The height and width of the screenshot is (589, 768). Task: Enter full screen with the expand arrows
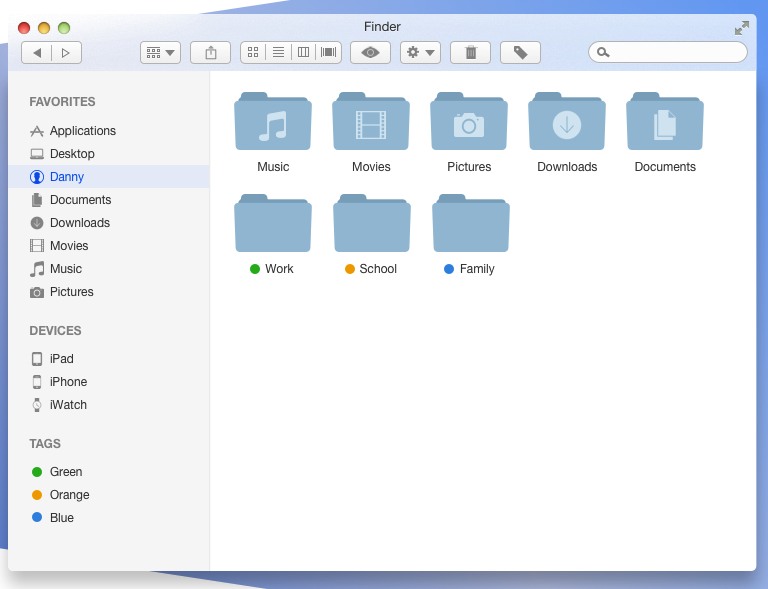tap(741, 28)
